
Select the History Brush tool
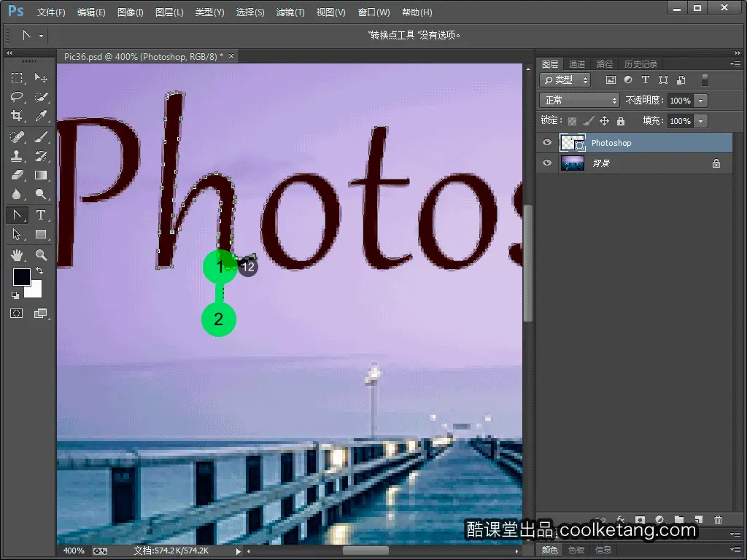(x=41, y=156)
